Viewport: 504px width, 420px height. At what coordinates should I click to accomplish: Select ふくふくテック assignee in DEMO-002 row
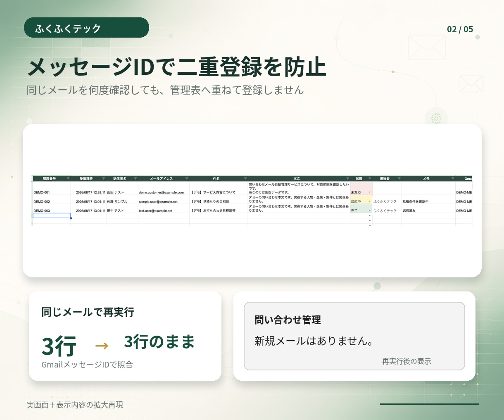click(x=387, y=200)
